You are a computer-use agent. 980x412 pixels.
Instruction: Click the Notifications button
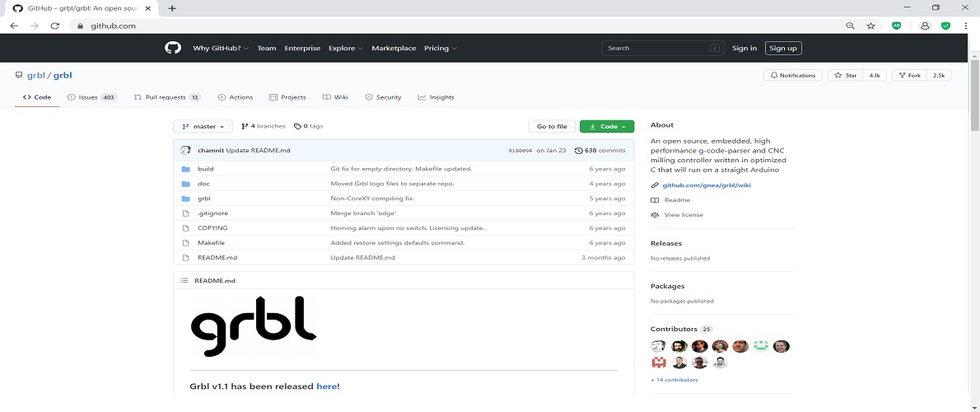pyautogui.click(x=793, y=75)
